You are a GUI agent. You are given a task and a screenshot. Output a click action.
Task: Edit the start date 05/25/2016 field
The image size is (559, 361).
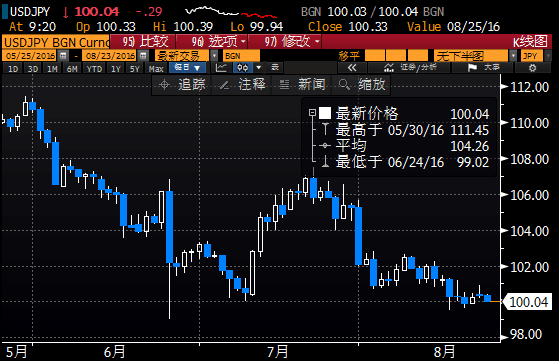pyautogui.click(x=30, y=56)
